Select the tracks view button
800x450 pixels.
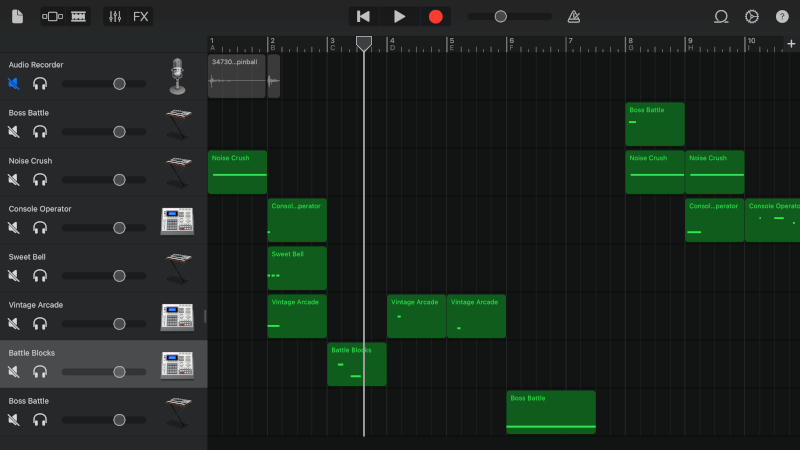pos(78,16)
